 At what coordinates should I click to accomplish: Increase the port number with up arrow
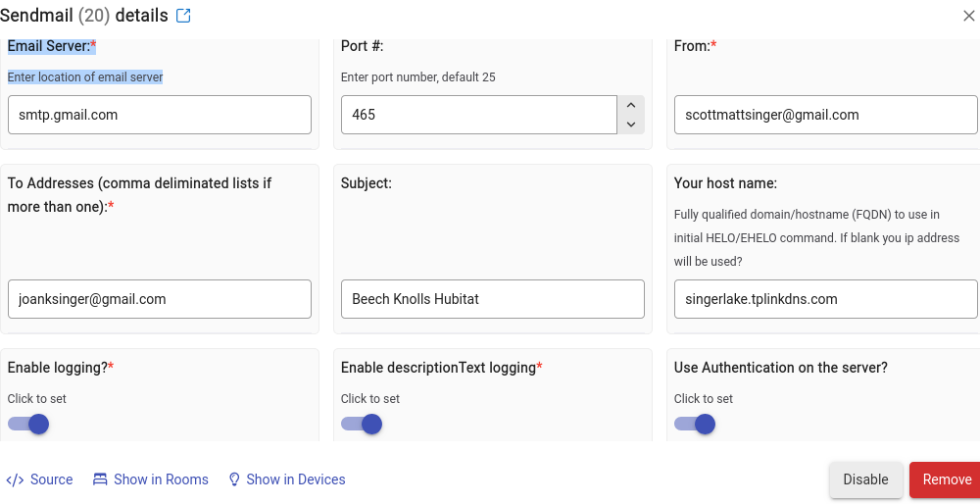[x=631, y=105]
